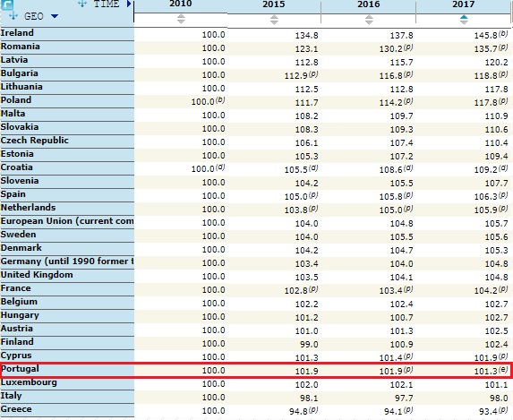
Task: Select the 2016 column header
Action: (368, 4)
